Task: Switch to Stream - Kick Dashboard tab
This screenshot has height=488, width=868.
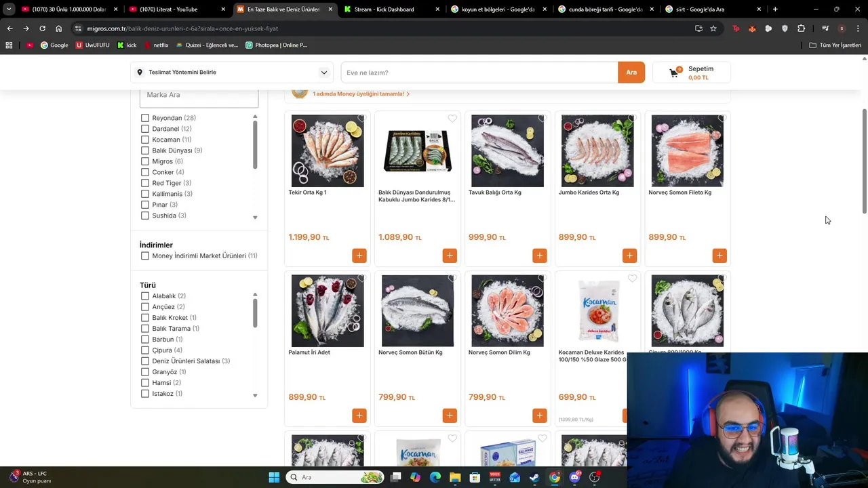Action: coord(392,9)
